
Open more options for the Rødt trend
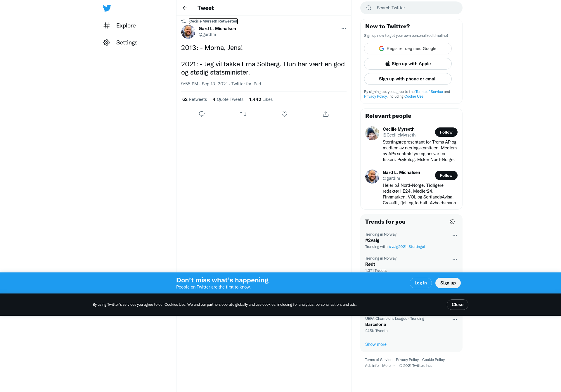tap(455, 259)
